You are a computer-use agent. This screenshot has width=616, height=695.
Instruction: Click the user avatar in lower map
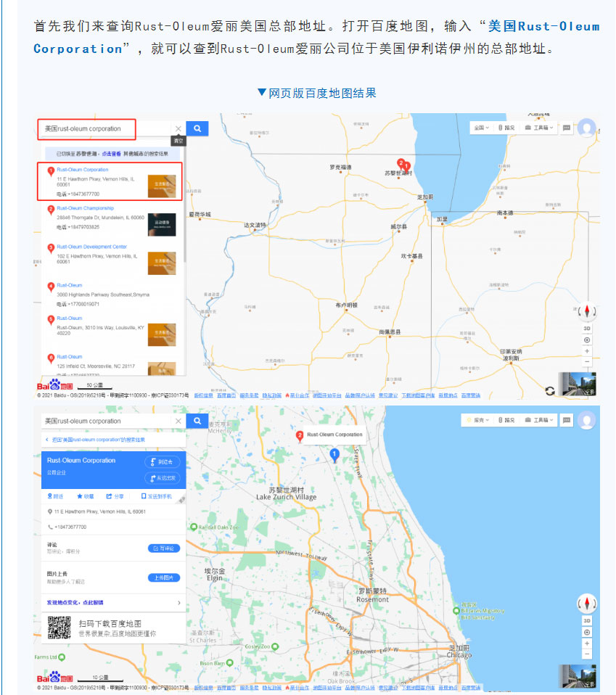coord(587,420)
